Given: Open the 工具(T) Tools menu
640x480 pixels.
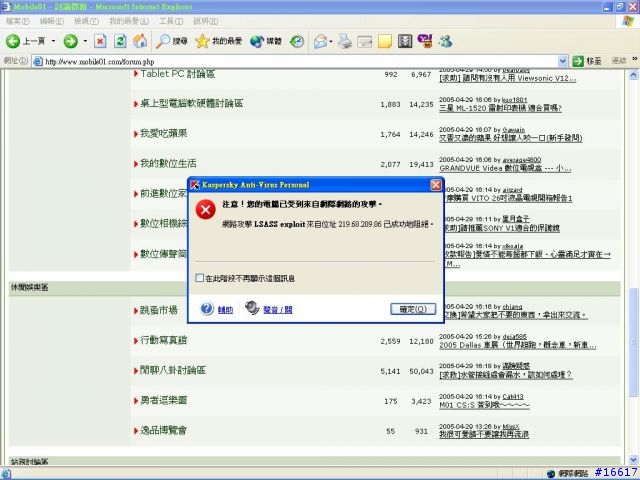Looking at the screenshot, I should pyautogui.click(x=171, y=21).
